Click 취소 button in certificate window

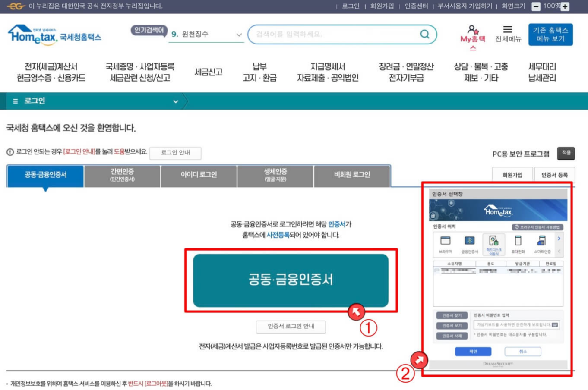pyautogui.click(x=523, y=352)
